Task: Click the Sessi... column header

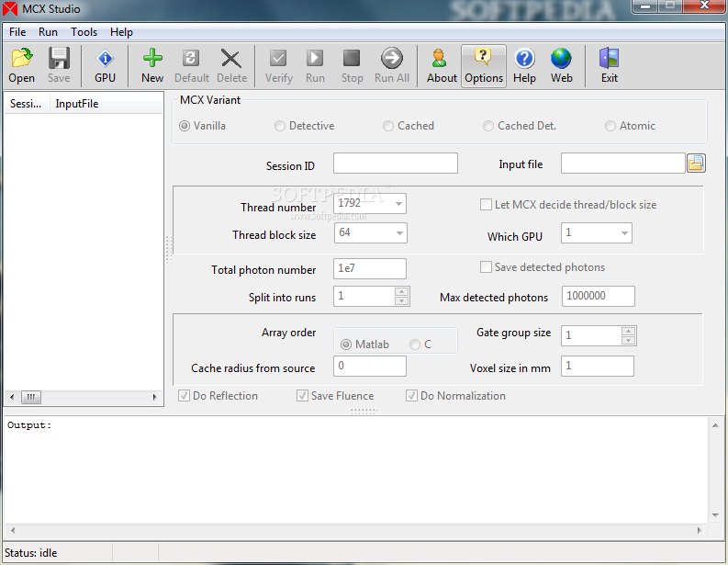Action: click(x=27, y=104)
